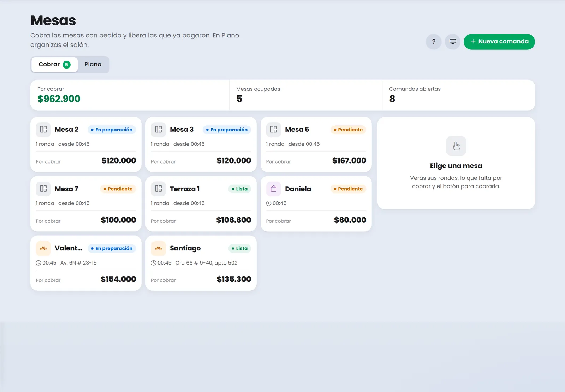
Task: Click the Nueva comanda button
Action: point(499,42)
